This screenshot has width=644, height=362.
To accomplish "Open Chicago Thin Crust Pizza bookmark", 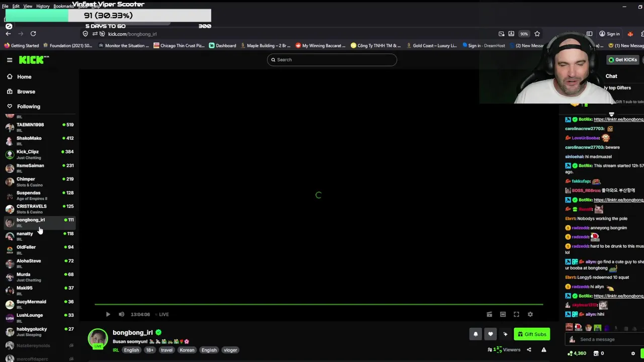I will (179, 46).
